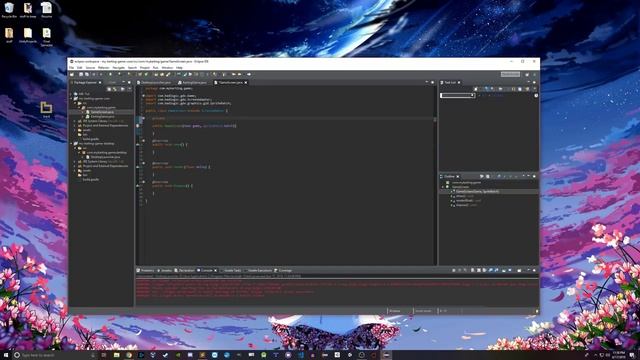640x360 pixels.
Task: Click the Open Perspective icon
Action: (x=527, y=74)
